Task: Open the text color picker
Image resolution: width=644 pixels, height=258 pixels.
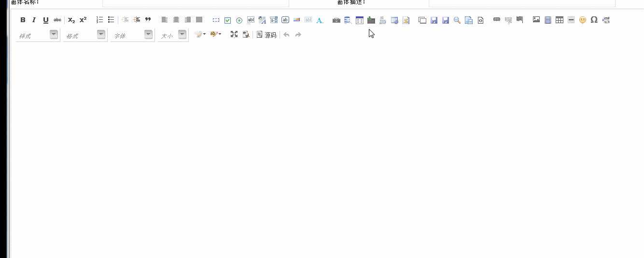Action: click(x=200, y=35)
